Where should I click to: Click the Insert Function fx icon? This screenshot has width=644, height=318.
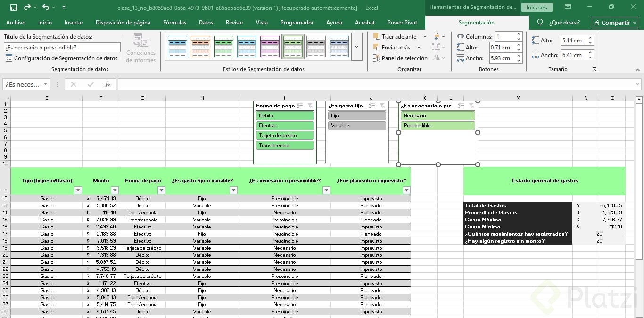(x=107, y=84)
